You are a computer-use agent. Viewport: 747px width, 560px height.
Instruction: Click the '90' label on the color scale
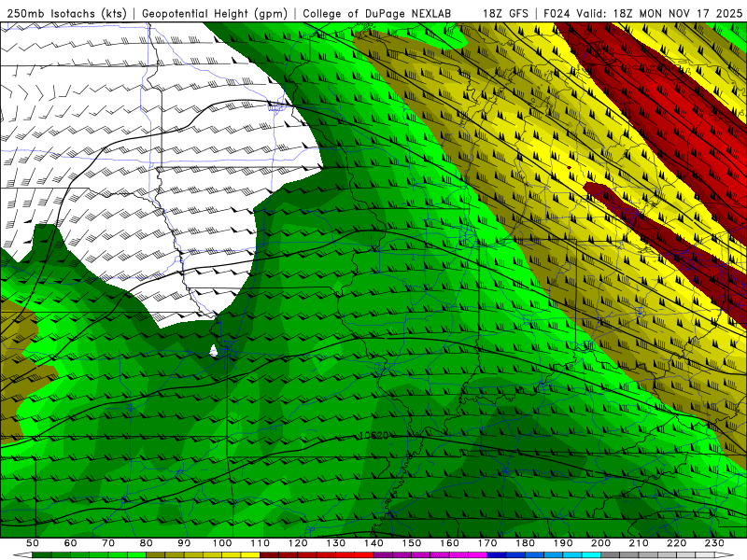point(184,543)
